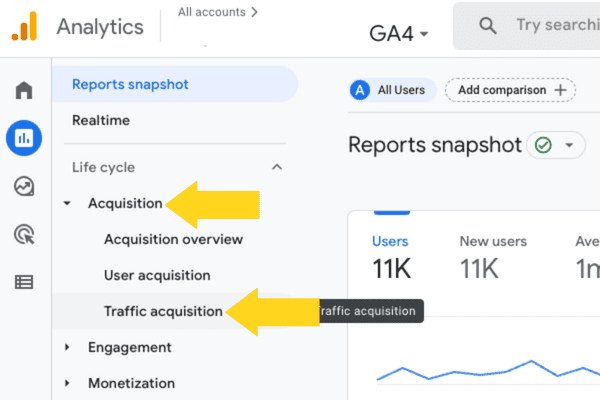Click the Google Analytics logo
Viewport: 600px width, 400px height.
click(24, 26)
